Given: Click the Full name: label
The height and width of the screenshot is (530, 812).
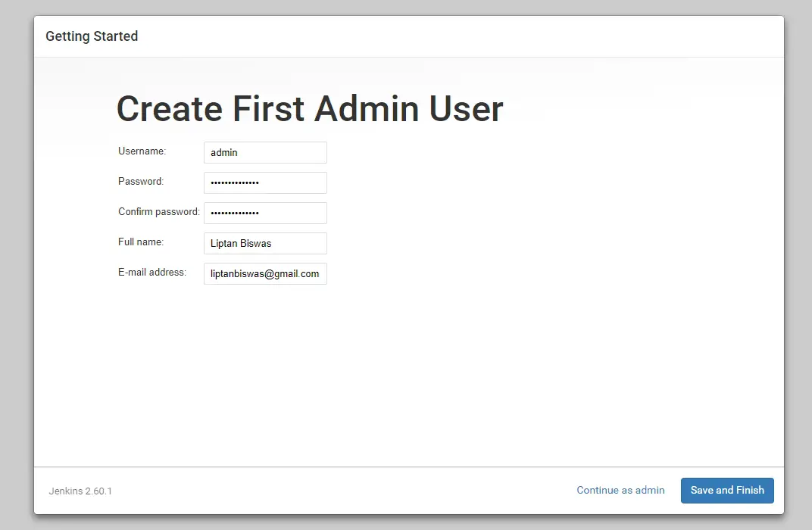Looking at the screenshot, I should click(141, 242).
